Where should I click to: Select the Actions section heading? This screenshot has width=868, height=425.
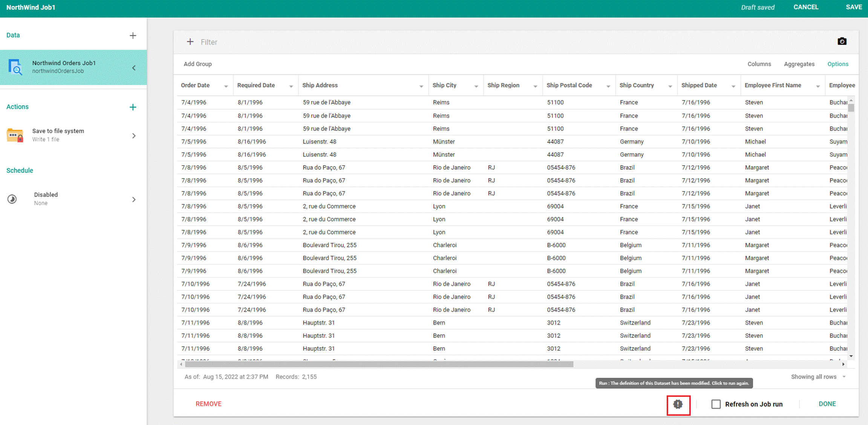coord(17,107)
